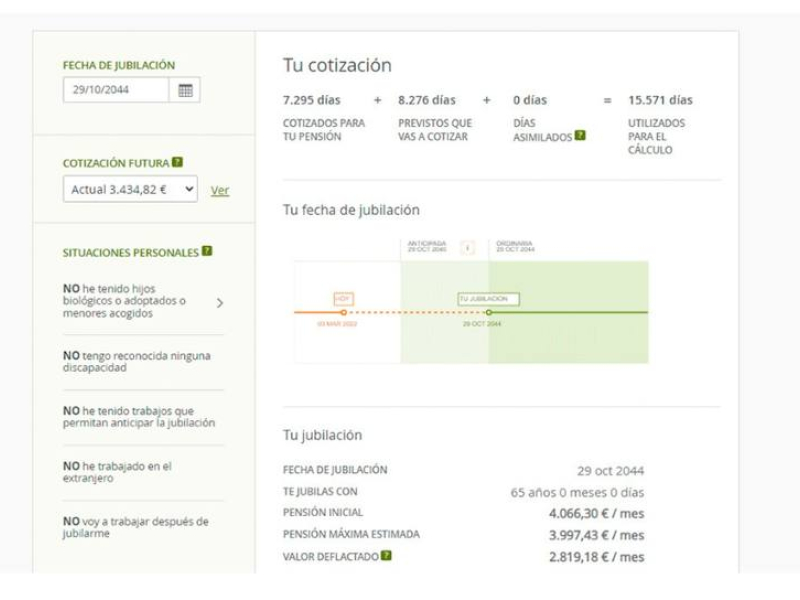Click the green Tu Jubilación timeline marker
800x600 pixels.
coord(489,313)
